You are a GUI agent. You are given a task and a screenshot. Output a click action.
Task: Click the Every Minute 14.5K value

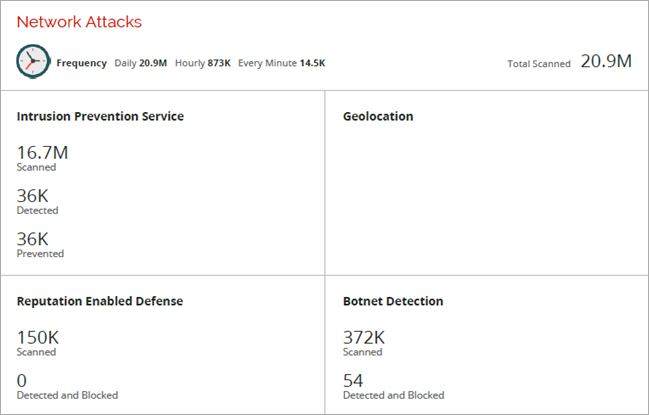pos(311,63)
